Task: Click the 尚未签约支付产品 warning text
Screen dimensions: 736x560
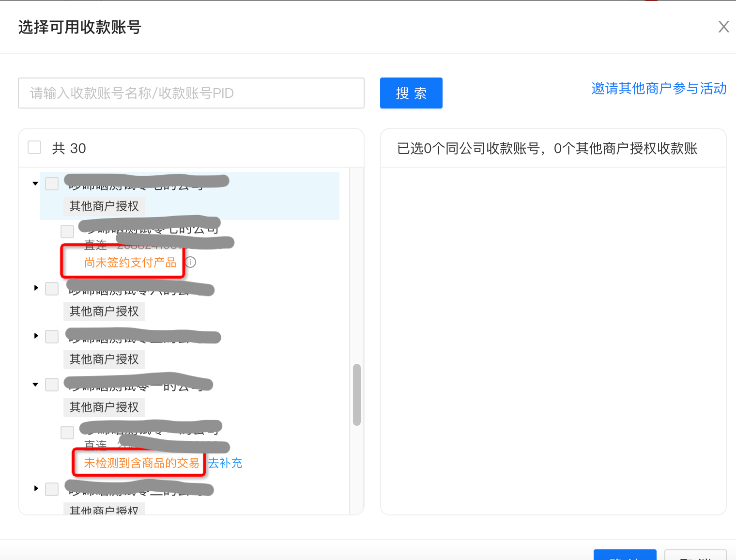Action: 130,263
